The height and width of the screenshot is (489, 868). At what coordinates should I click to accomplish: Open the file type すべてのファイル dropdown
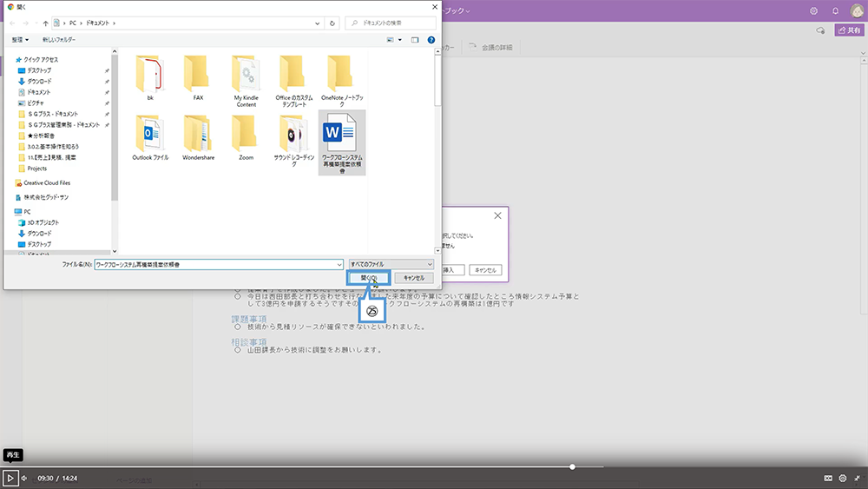pos(391,264)
